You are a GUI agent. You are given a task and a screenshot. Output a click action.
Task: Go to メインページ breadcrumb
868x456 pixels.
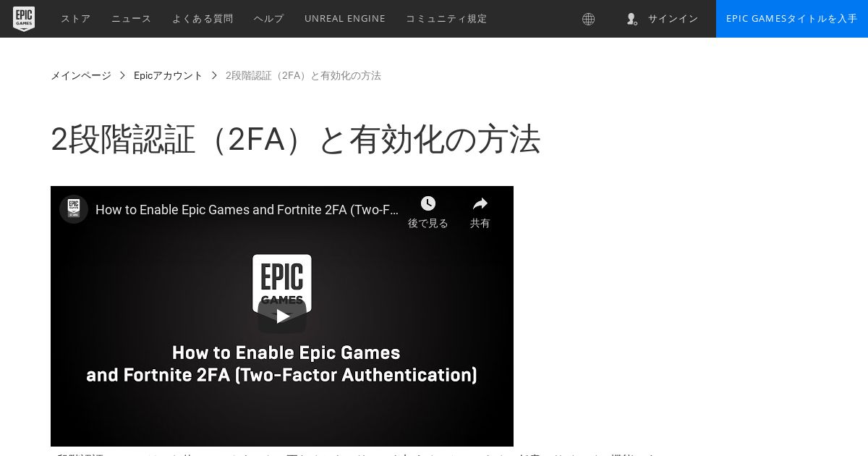click(x=81, y=75)
